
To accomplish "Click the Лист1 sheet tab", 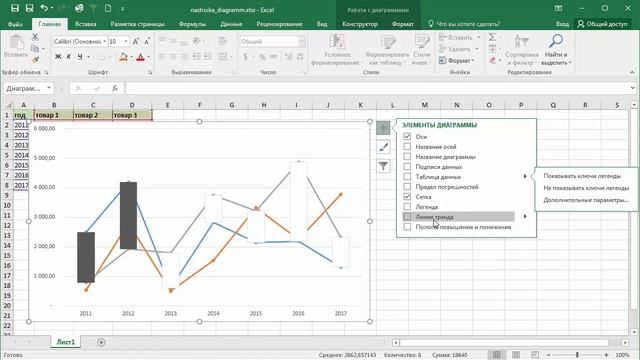I will pyautogui.click(x=66, y=342).
